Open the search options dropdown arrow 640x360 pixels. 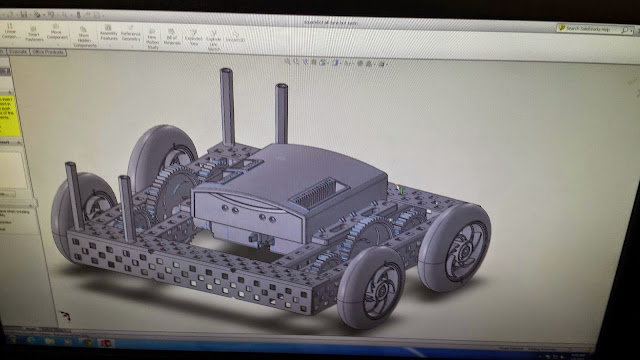(x=631, y=31)
